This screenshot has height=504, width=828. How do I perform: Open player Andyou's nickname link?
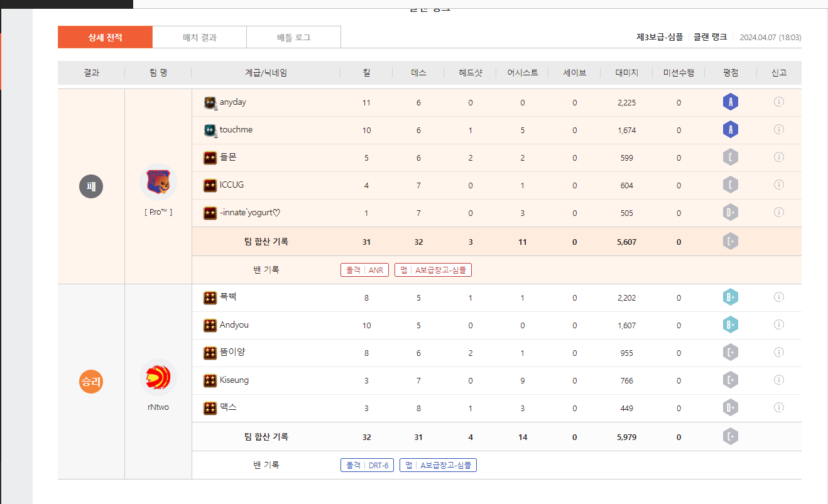(x=234, y=325)
